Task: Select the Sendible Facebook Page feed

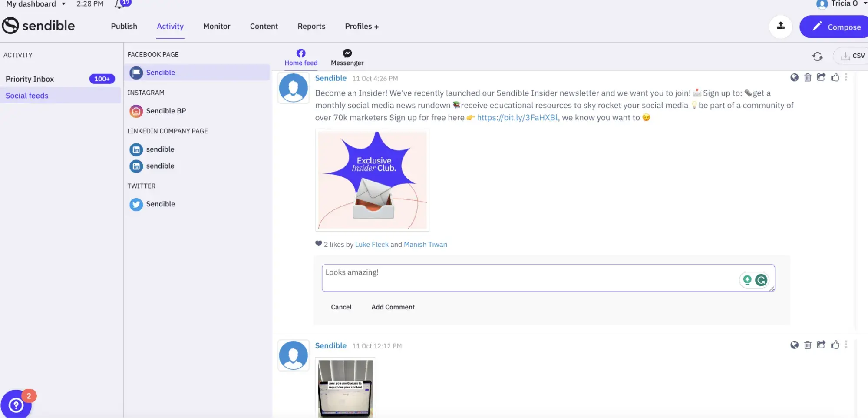Action: point(160,72)
